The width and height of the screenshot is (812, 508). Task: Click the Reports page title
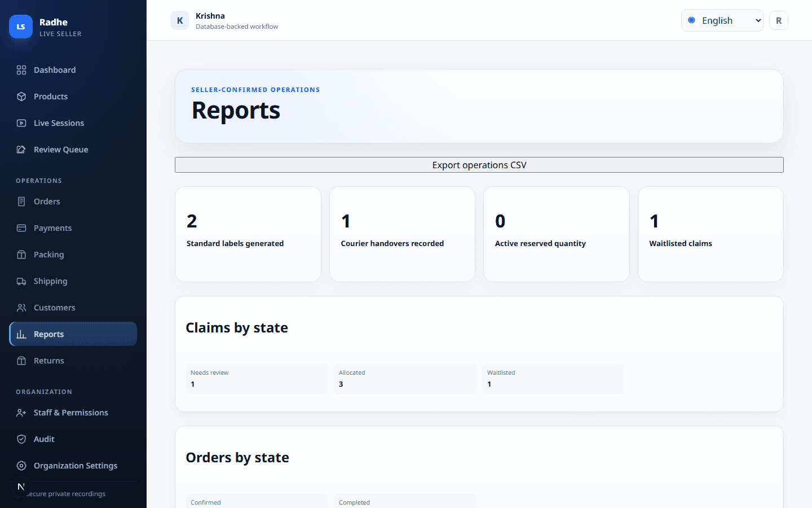point(236,110)
